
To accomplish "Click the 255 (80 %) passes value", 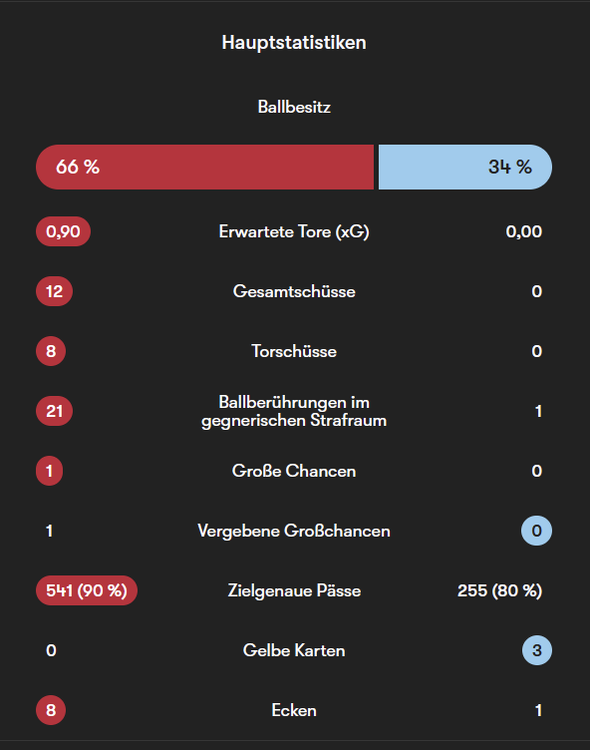I will (500, 590).
